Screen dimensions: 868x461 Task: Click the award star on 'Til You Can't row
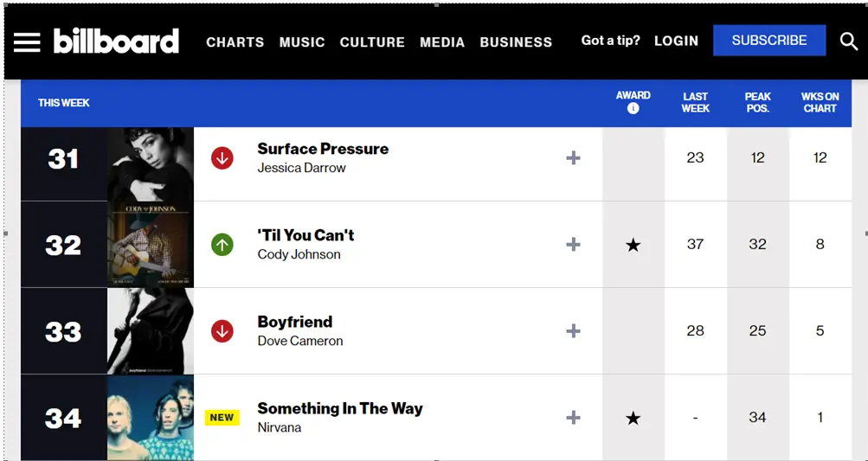(x=633, y=245)
